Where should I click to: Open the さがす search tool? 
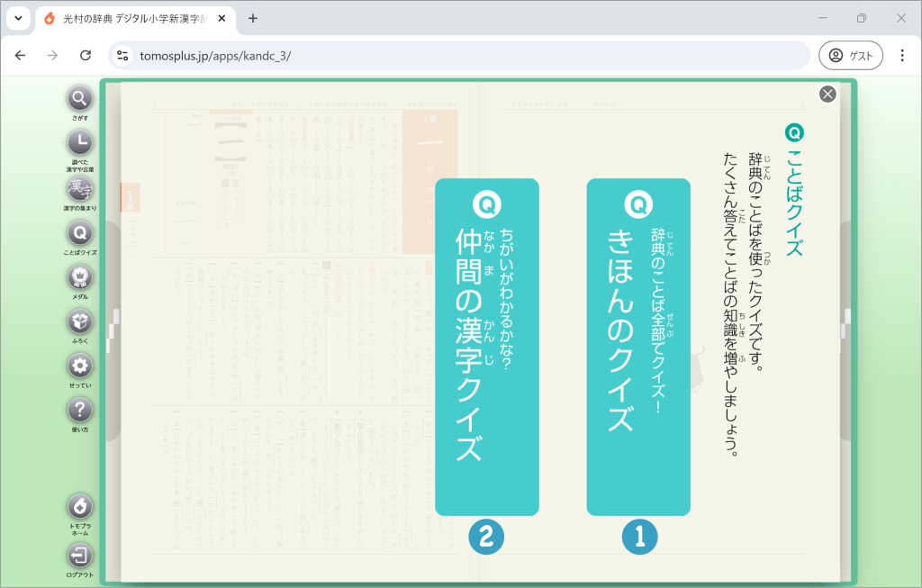click(80, 99)
